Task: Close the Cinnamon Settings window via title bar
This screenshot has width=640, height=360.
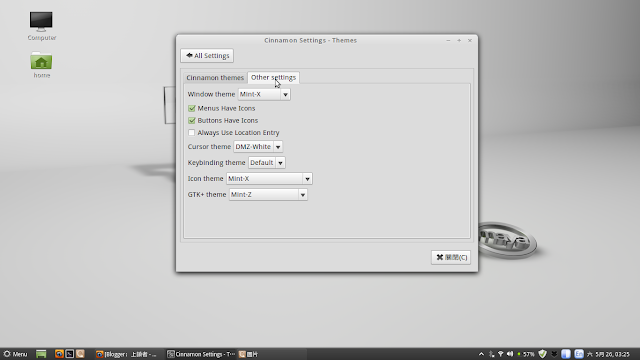Action: (470, 40)
